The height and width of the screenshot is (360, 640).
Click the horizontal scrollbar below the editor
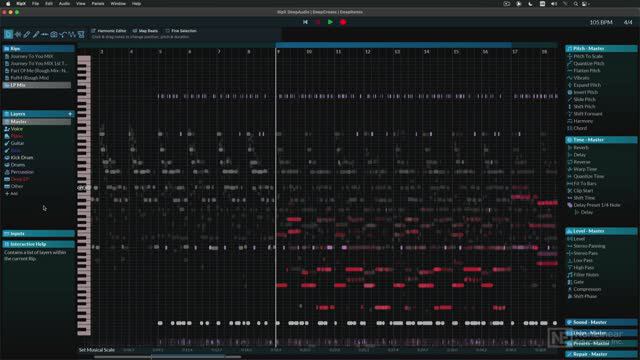click(167, 357)
